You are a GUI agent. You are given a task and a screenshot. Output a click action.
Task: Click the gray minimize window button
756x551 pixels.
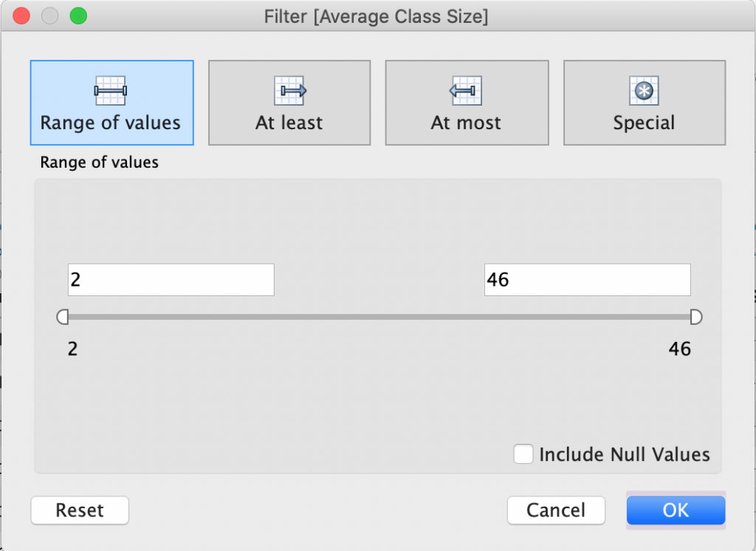click(x=49, y=16)
